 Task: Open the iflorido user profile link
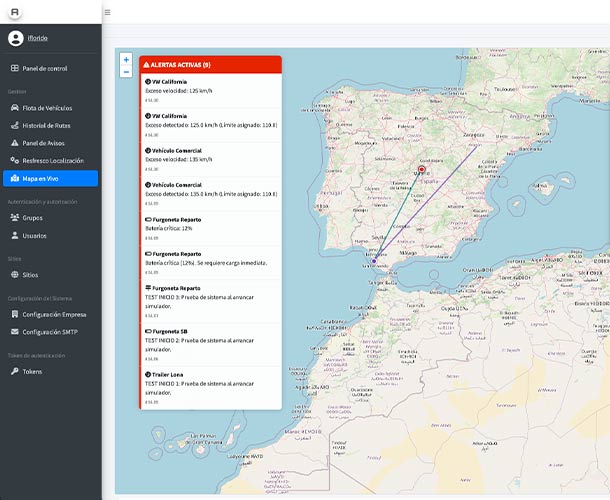tap(38, 38)
